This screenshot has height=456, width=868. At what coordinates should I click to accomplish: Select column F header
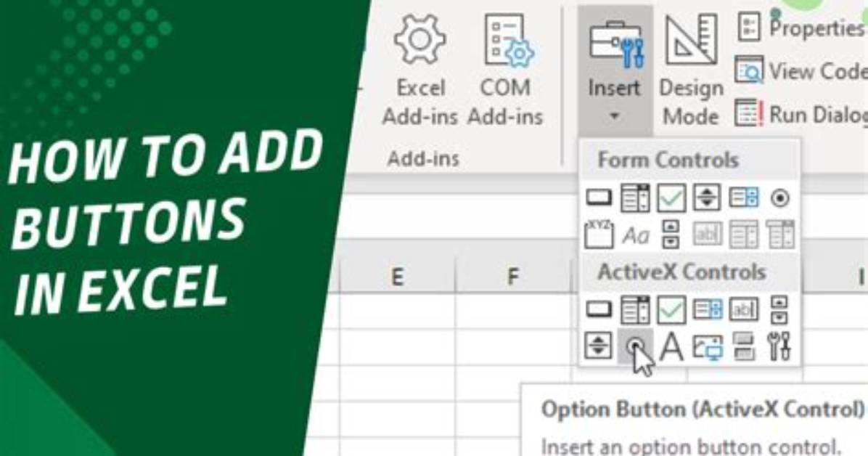513,276
